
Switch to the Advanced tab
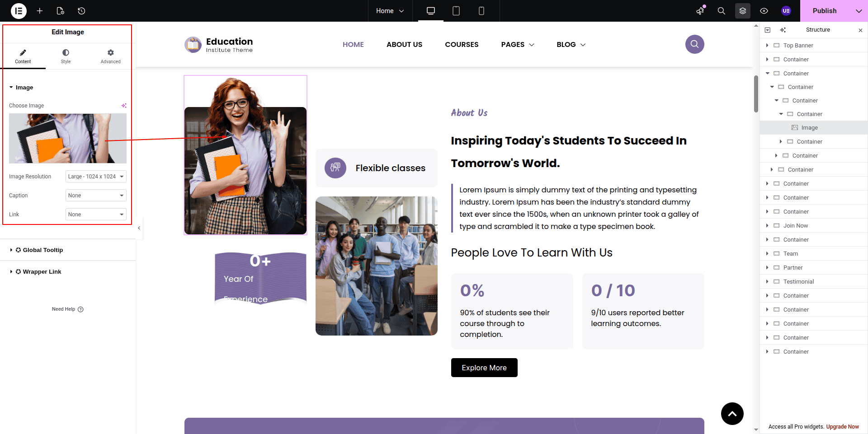click(x=110, y=56)
